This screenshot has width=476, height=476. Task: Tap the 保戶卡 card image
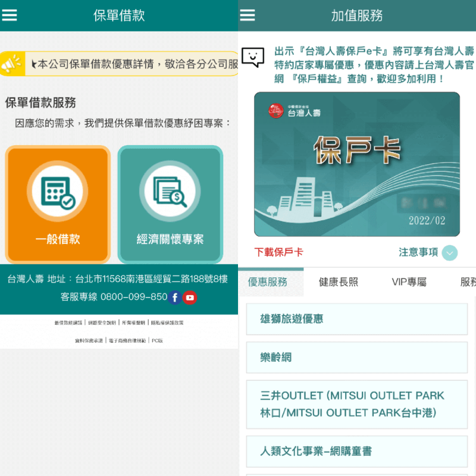356,164
